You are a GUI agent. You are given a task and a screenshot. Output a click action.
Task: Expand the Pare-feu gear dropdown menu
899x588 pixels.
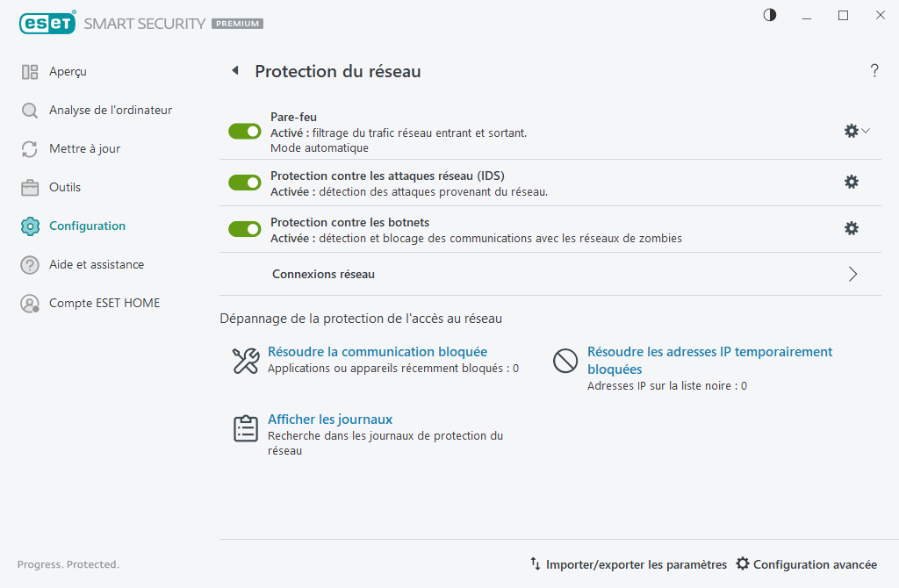pyautogui.click(x=857, y=131)
